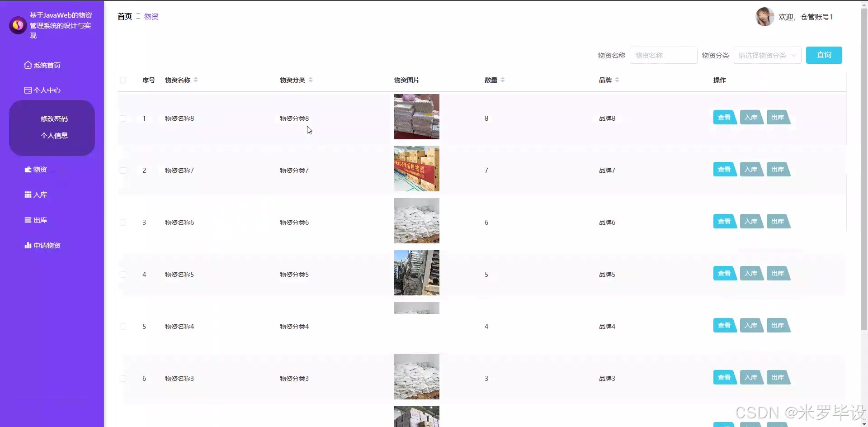Open 修改密码 submenu item
Image resolution: width=868 pixels, height=427 pixels.
coord(54,119)
